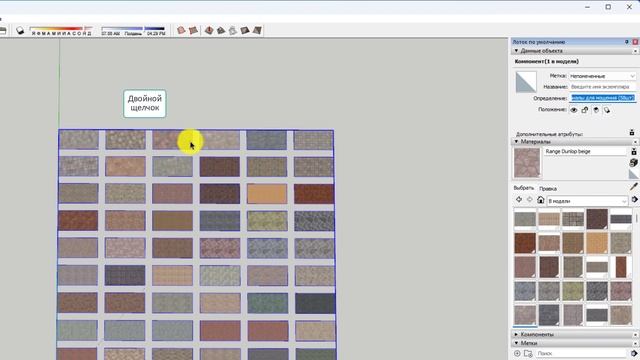
Task: Toggle receive shadows for component
Action: (x=596, y=110)
